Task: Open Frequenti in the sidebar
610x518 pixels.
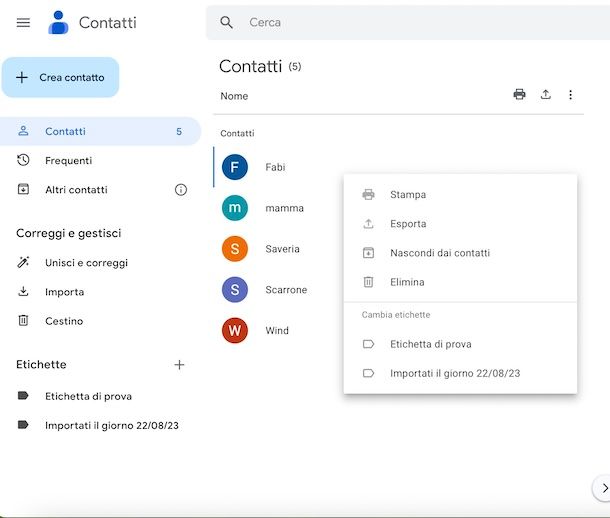Action: click(68, 160)
